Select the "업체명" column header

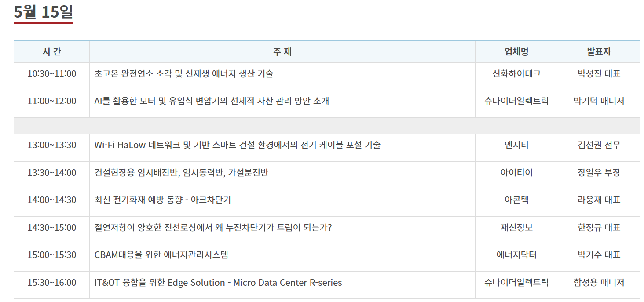(516, 52)
